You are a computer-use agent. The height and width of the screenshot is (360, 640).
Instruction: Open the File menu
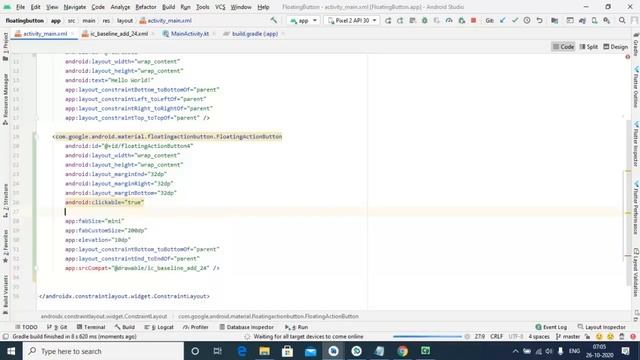click(20, 7)
